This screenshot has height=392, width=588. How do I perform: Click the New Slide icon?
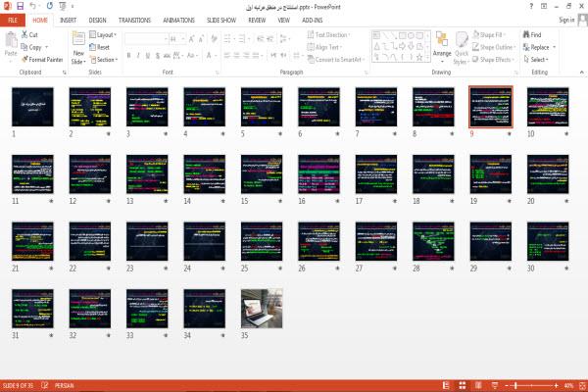(x=78, y=39)
